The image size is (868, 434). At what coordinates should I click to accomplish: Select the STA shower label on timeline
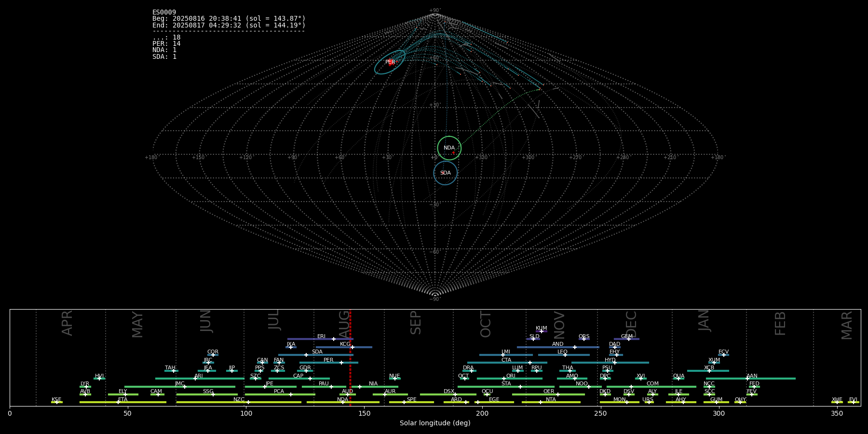pos(506,384)
